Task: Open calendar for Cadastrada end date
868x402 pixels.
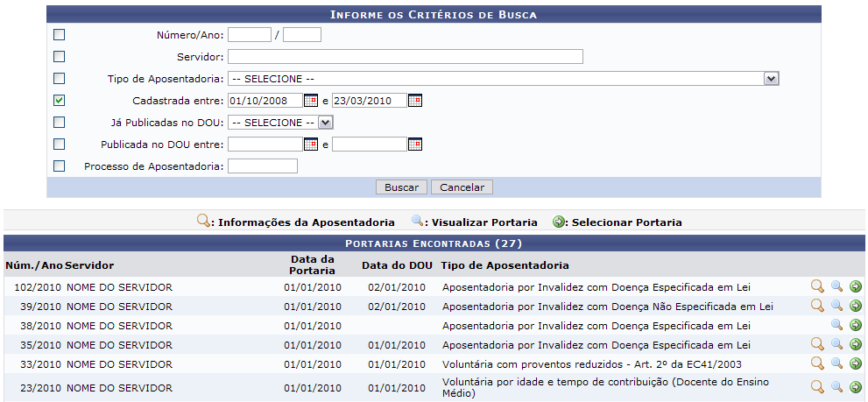Action: pyautogui.click(x=415, y=100)
